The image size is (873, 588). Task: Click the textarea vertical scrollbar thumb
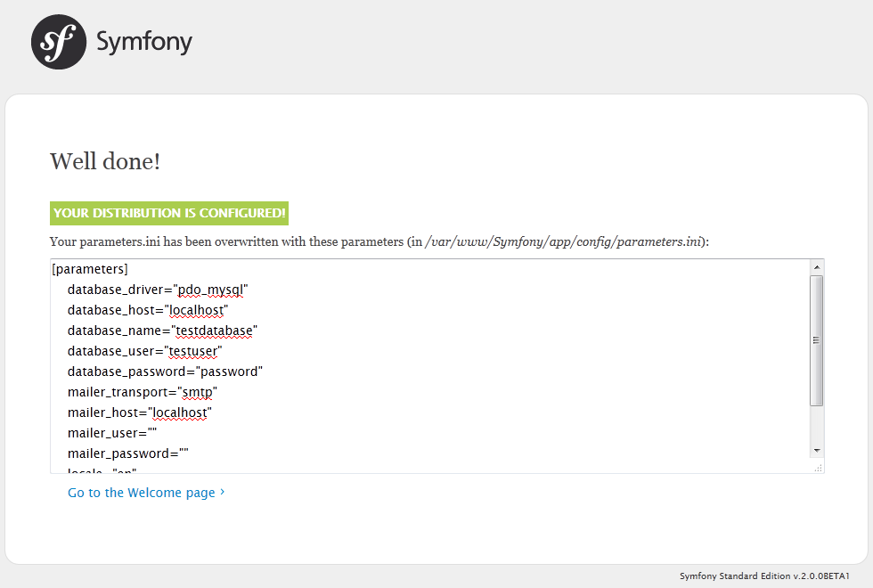pos(816,340)
